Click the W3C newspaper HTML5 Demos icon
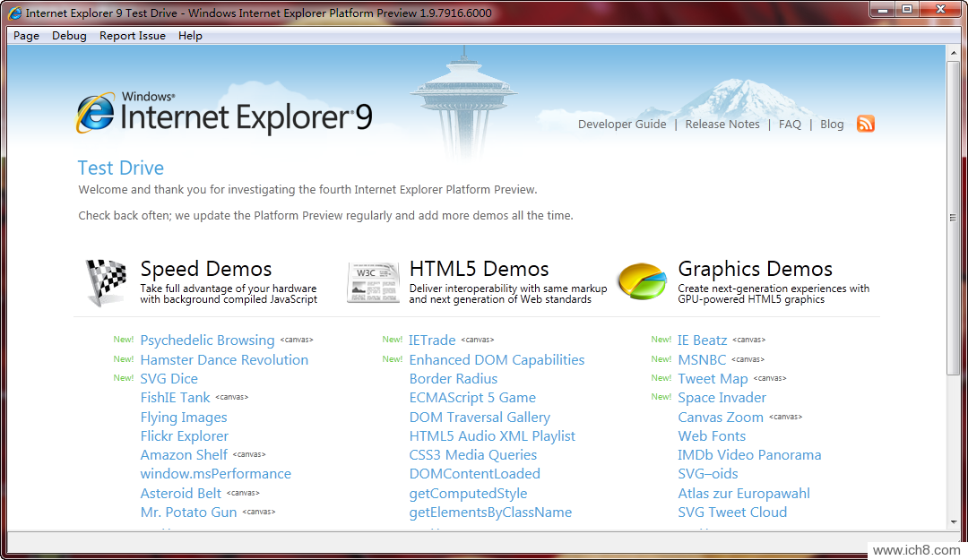 coord(373,282)
